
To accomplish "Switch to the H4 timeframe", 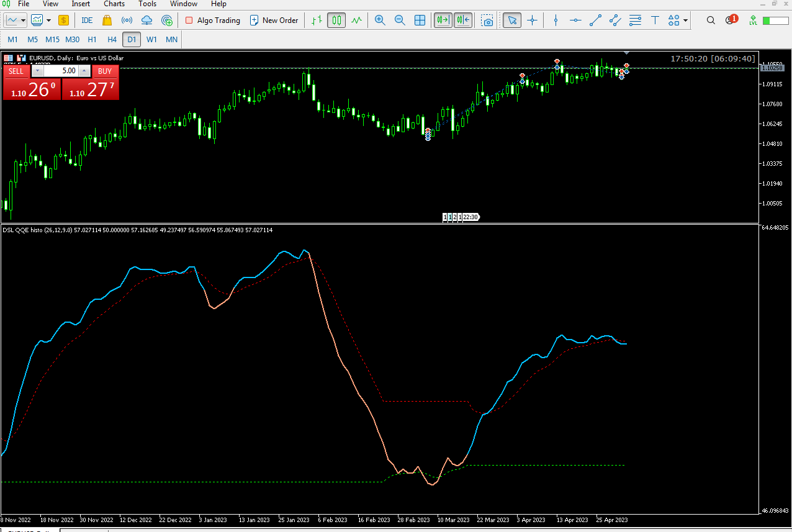I will [x=112, y=40].
